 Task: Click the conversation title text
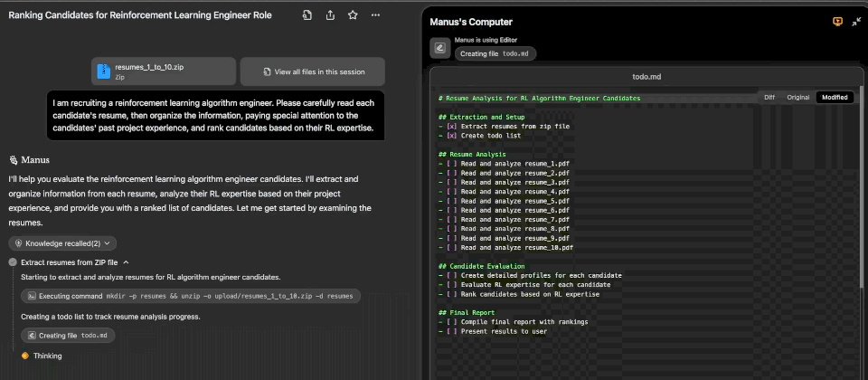coord(140,15)
